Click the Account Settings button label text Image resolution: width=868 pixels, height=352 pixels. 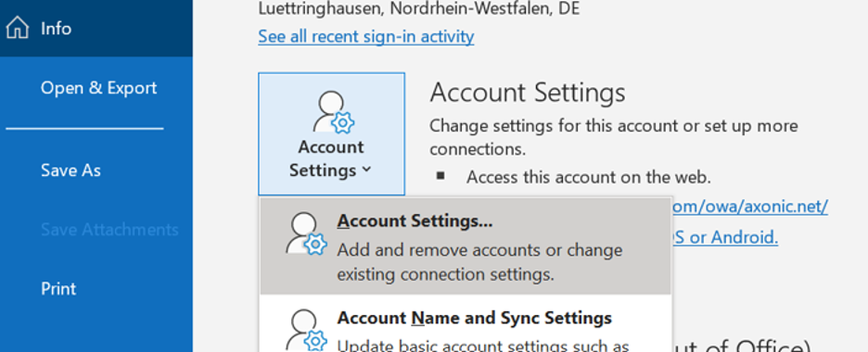click(331, 158)
